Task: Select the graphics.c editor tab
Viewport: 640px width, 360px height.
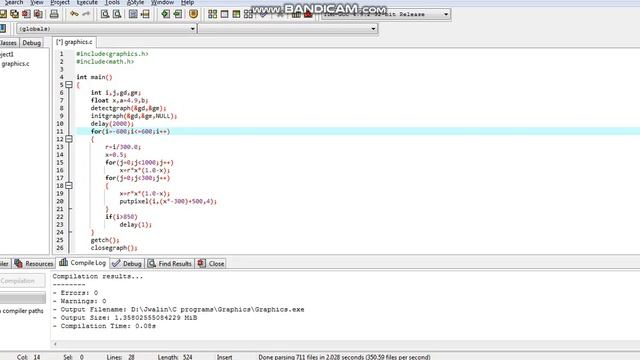Action: tap(74, 42)
